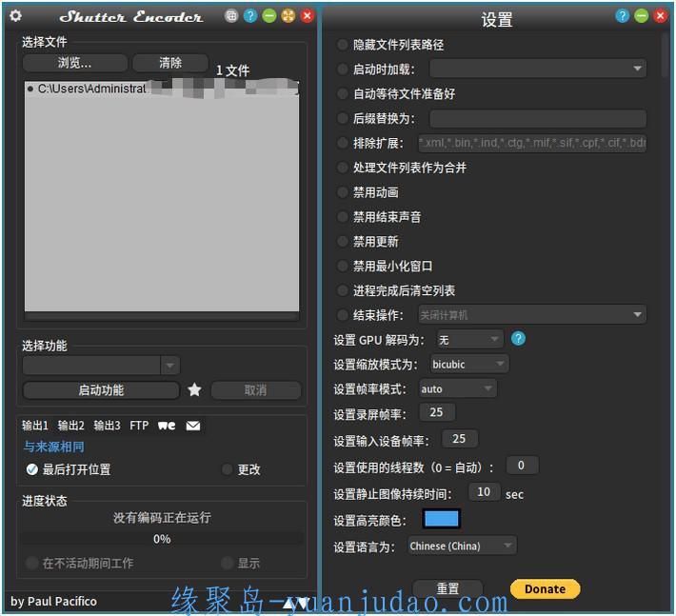Enable 排除扩展 option
Image resolution: width=676 pixels, height=616 pixels.
click(343, 143)
